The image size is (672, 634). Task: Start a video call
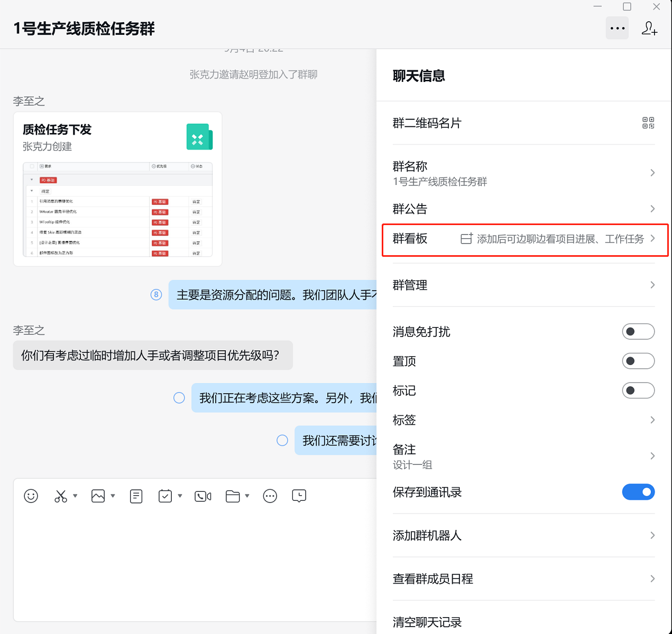click(203, 496)
